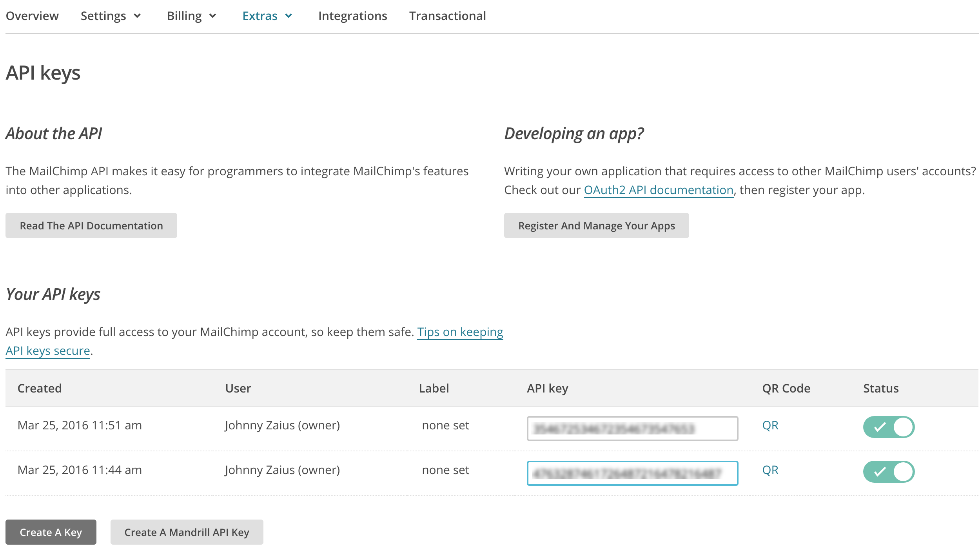Click Create A Mandrill API Key

tap(187, 532)
